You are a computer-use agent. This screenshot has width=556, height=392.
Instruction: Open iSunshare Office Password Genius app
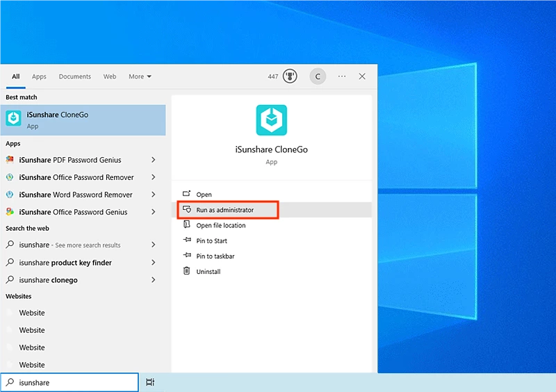73,212
